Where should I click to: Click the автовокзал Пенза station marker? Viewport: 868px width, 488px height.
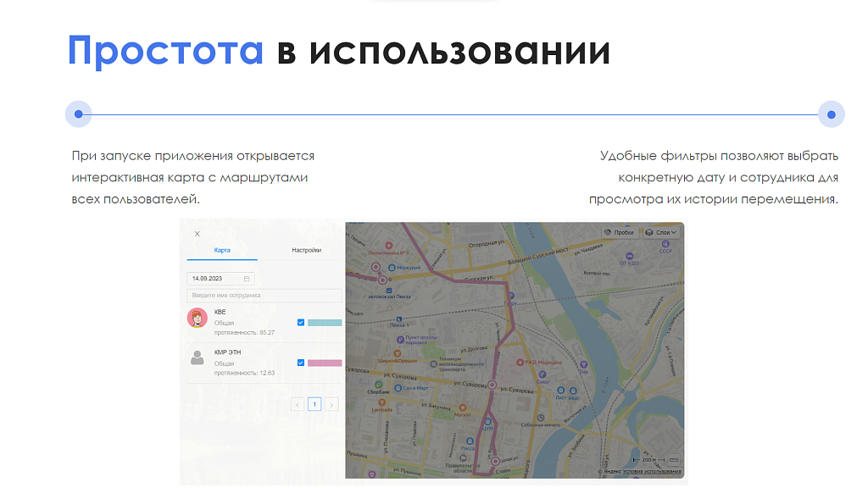(388, 291)
